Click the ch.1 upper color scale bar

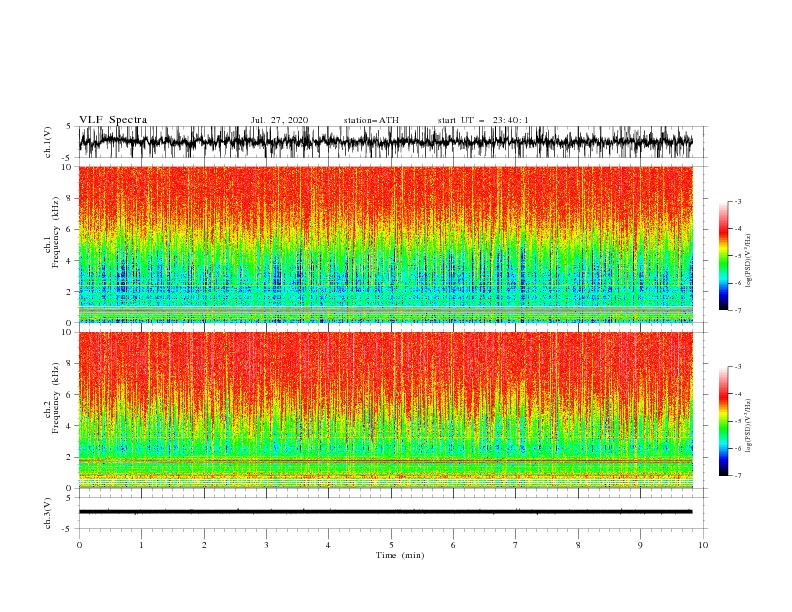(x=723, y=255)
